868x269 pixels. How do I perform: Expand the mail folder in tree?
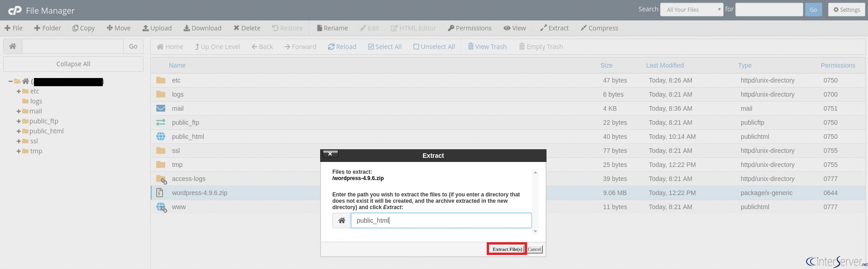click(19, 112)
